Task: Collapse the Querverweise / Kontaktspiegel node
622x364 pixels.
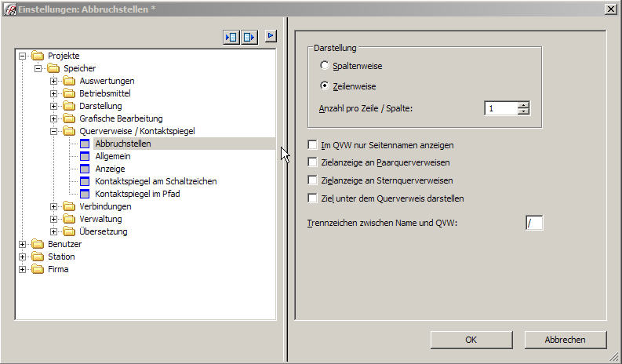Action: tap(53, 131)
